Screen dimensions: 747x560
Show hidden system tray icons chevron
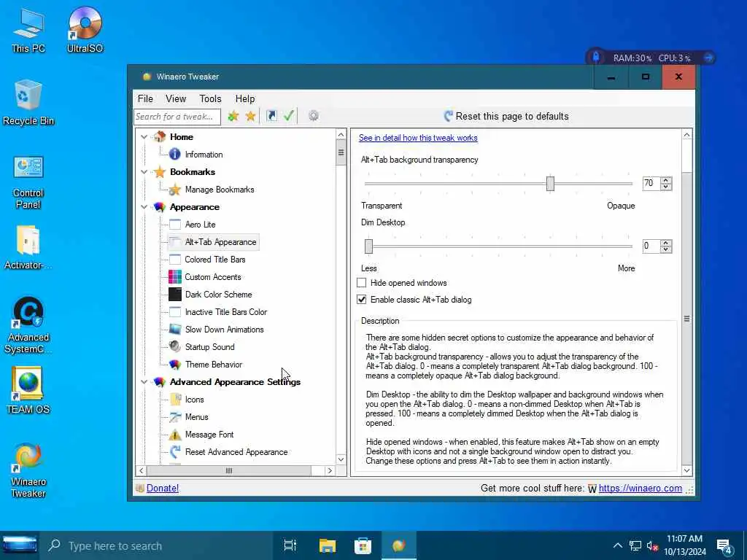coord(617,545)
